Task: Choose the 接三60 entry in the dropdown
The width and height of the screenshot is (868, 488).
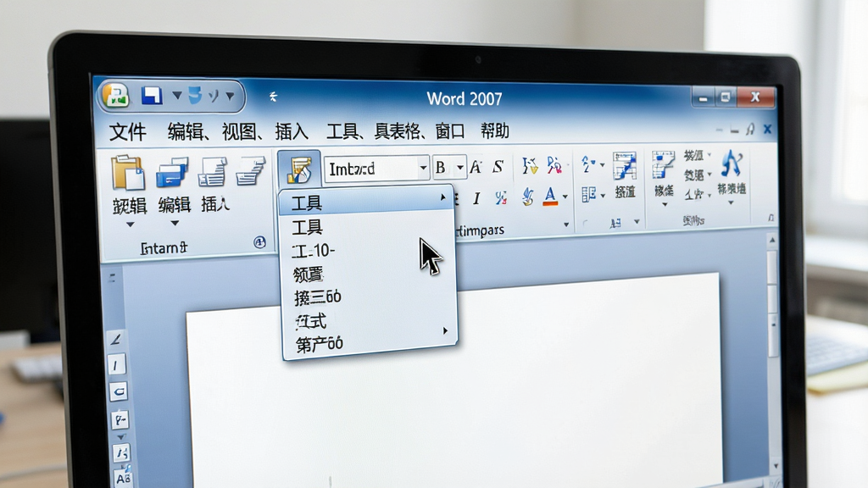Action: (368, 297)
